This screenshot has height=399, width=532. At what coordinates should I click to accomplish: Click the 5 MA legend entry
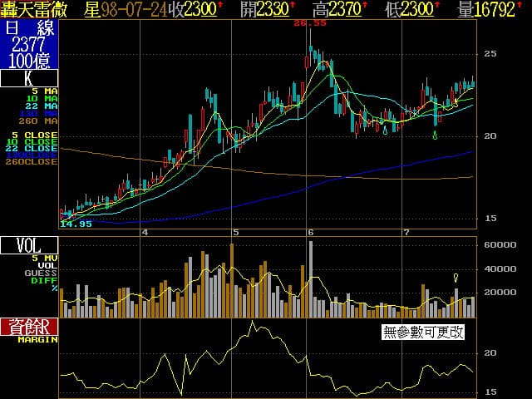pos(46,91)
